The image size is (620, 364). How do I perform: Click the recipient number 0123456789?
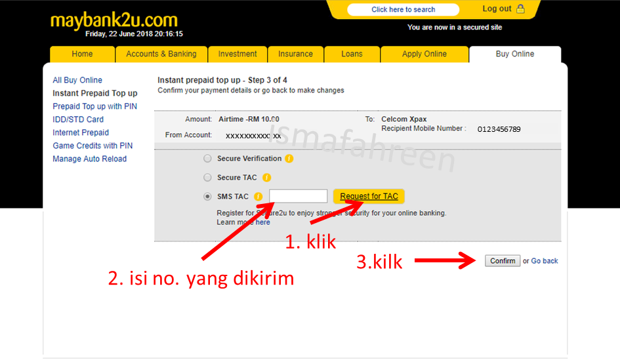coord(499,129)
